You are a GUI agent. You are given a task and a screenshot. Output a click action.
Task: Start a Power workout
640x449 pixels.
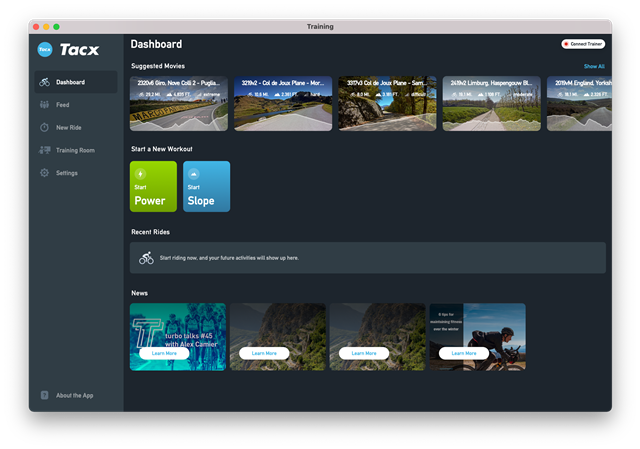point(153,187)
